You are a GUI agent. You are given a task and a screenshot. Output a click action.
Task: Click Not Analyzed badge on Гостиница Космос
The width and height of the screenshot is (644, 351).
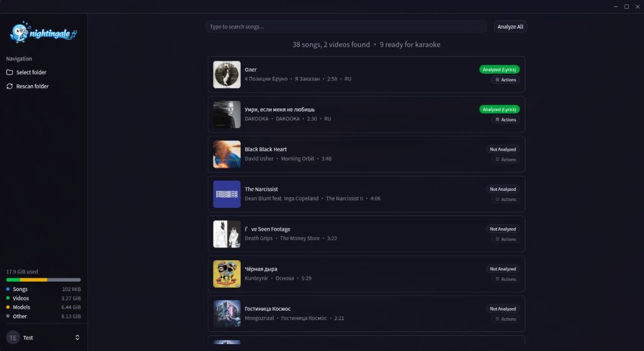pyautogui.click(x=503, y=308)
